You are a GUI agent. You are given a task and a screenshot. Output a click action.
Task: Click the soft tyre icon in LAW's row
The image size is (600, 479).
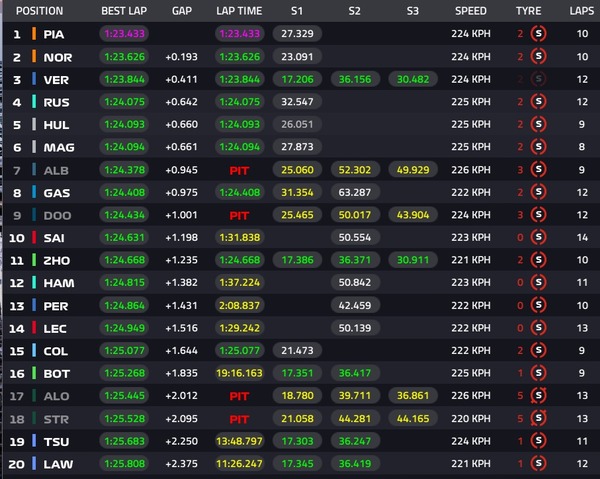538,463
